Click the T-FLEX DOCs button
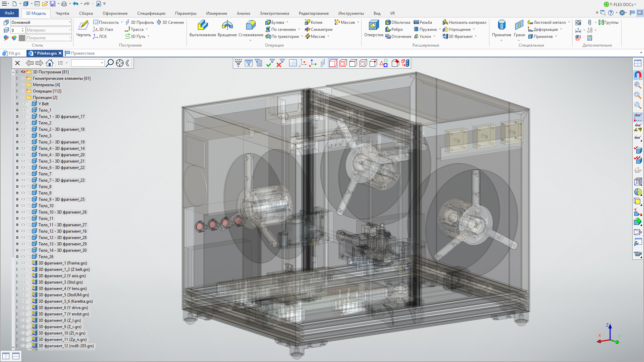 [620, 4]
